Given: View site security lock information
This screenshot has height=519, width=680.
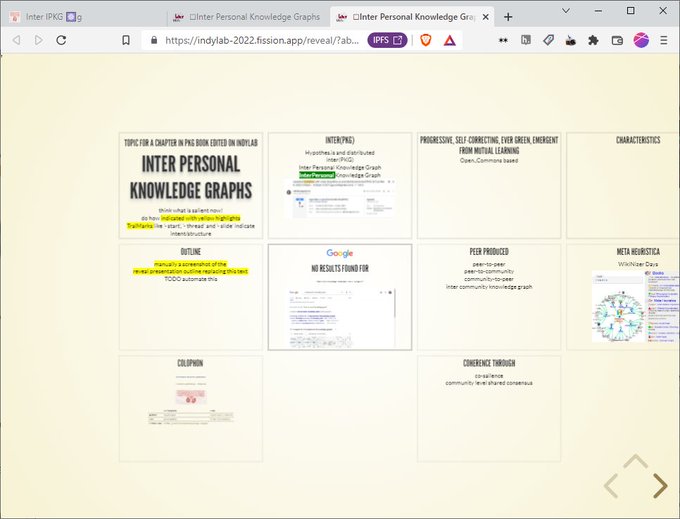Looking at the screenshot, I should [x=154, y=40].
